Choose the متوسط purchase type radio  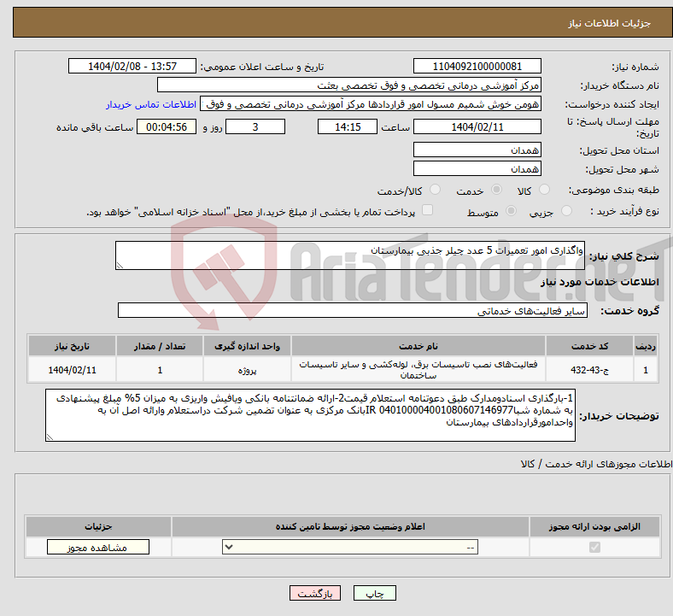coord(511,210)
